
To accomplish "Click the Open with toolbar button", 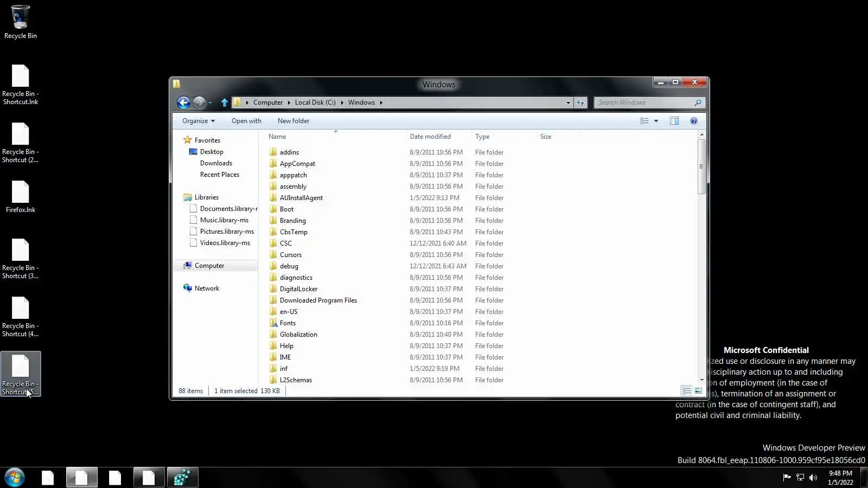I will click(246, 121).
